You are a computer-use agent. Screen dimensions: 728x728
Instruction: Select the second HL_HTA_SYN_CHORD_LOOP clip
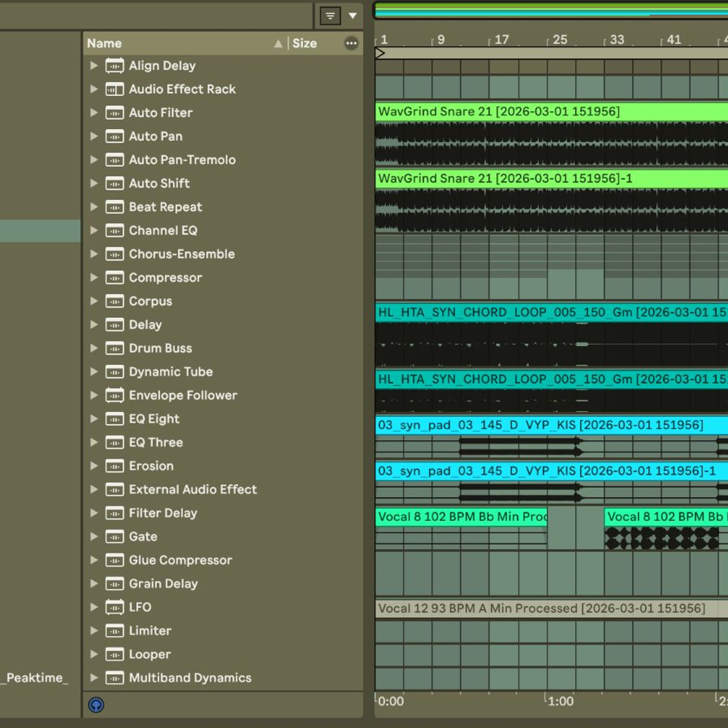(x=551, y=380)
